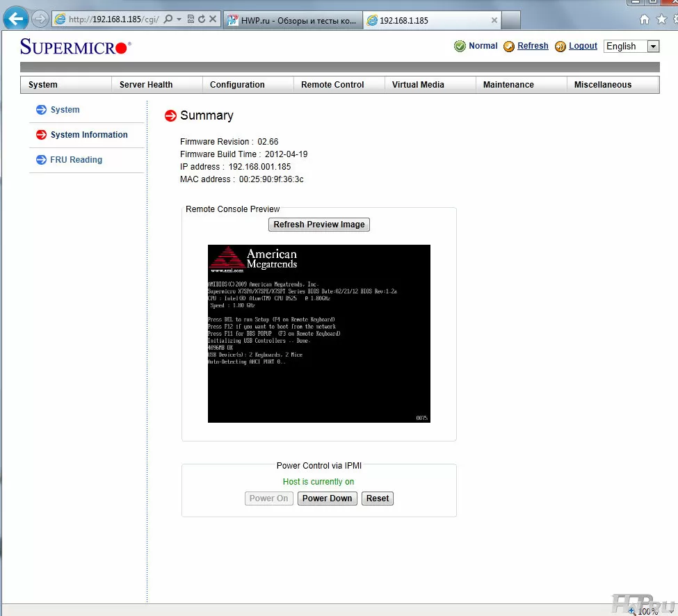Click the IP address 192.168.001.185
This screenshot has width=678, height=616.
click(259, 167)
